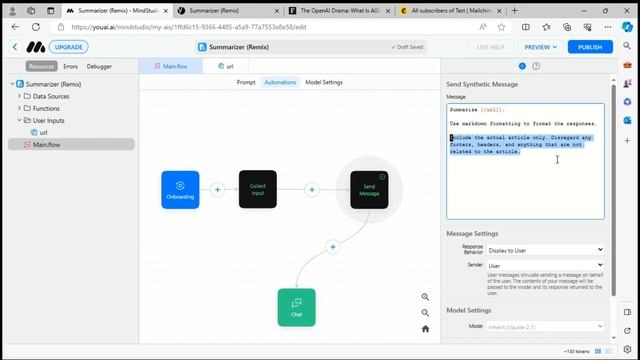Add new item to Edge sidebar
Viewport: 640px width, 360px height.
pyautogui.click(x=627, y=140)
